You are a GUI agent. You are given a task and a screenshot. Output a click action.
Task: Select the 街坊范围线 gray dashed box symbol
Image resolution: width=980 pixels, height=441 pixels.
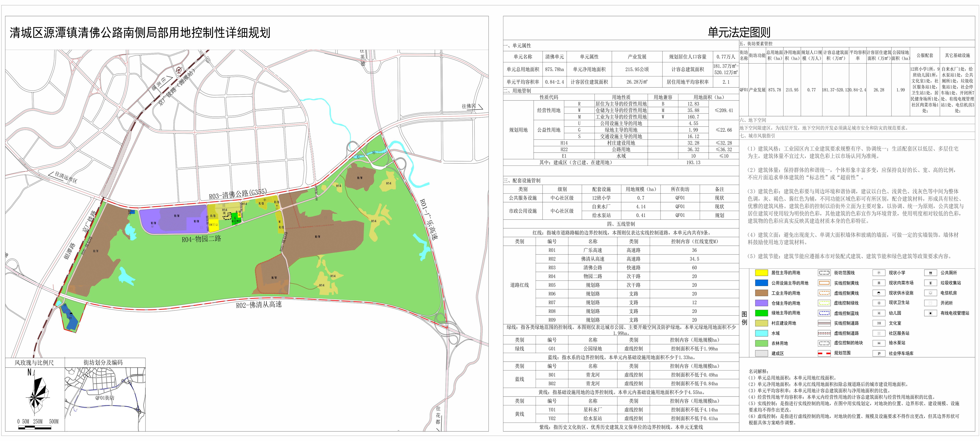point(824,273)
